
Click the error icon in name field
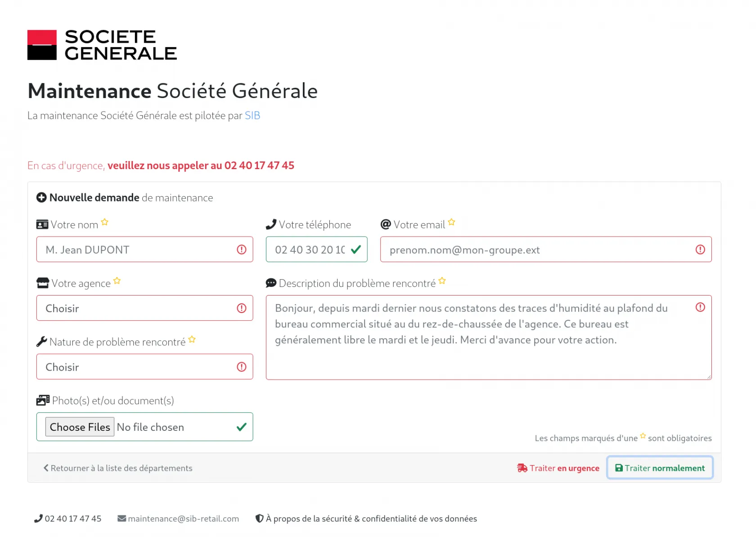(x=242, y=250)
